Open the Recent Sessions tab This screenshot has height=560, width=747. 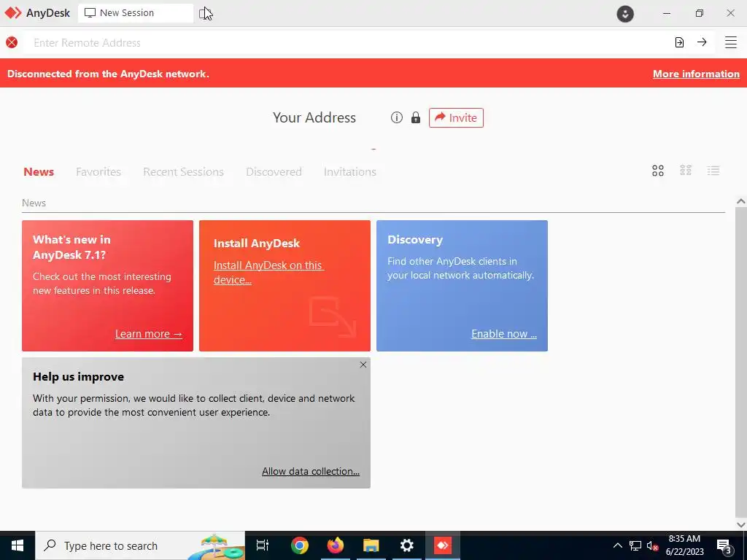pos(183,172)
